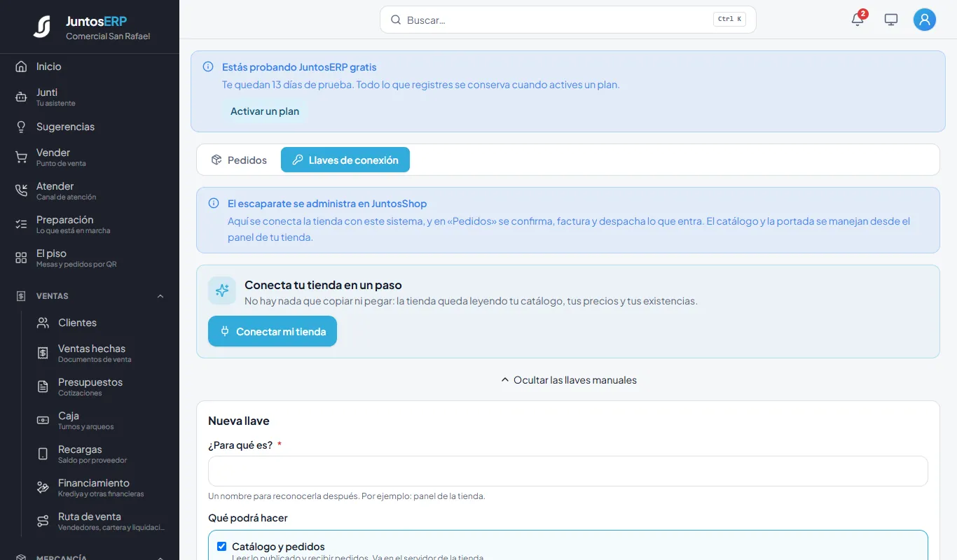Click "El escaparate se administra en JuntosShop" text

[327, 204]
